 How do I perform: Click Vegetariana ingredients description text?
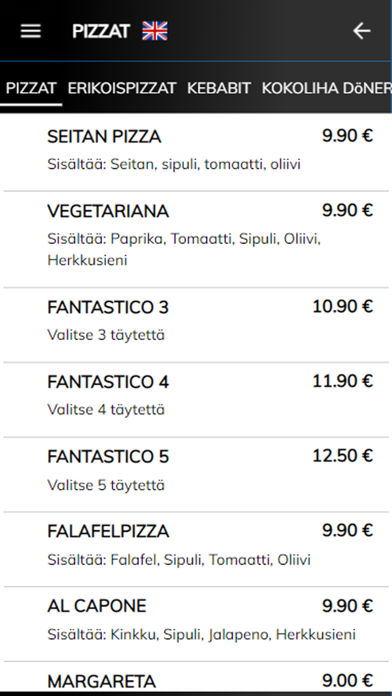click(x=184, y=249)
